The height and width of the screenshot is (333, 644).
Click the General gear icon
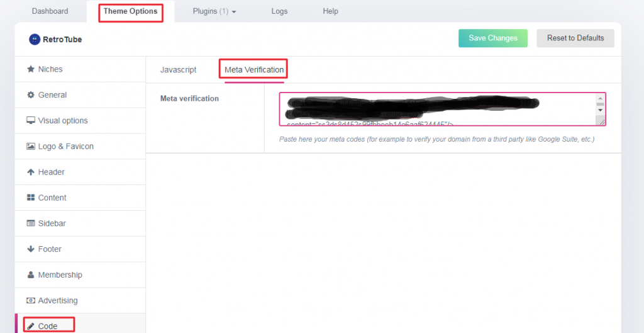pos(30,95)
